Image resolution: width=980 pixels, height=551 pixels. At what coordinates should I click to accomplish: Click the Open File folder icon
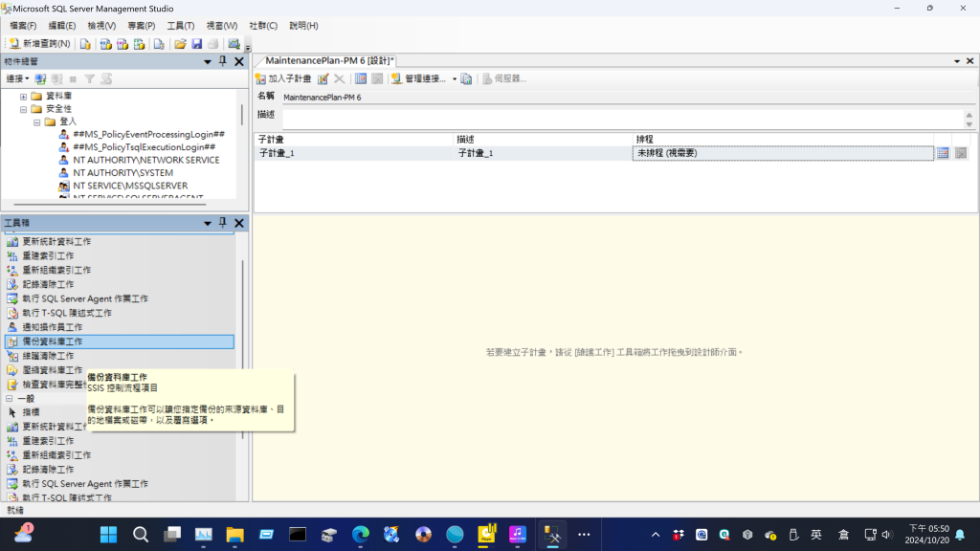[x=180, y=44]
